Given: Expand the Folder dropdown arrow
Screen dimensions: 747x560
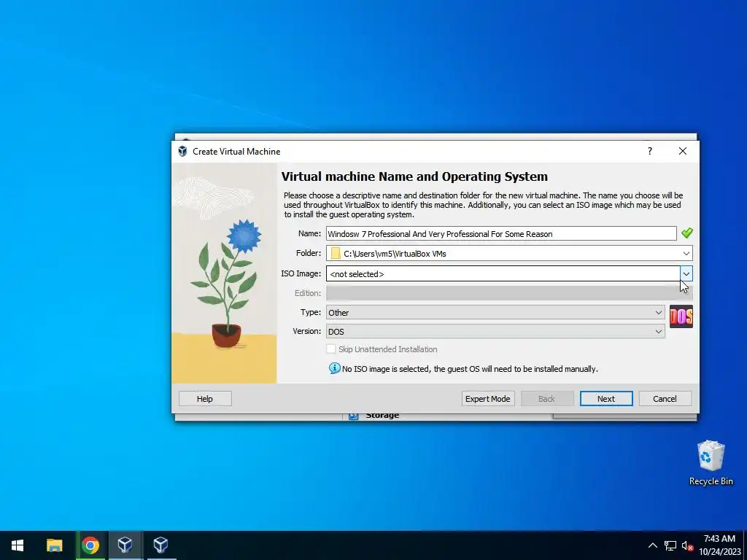Looking at the screenshot, I should pos(686,253).
